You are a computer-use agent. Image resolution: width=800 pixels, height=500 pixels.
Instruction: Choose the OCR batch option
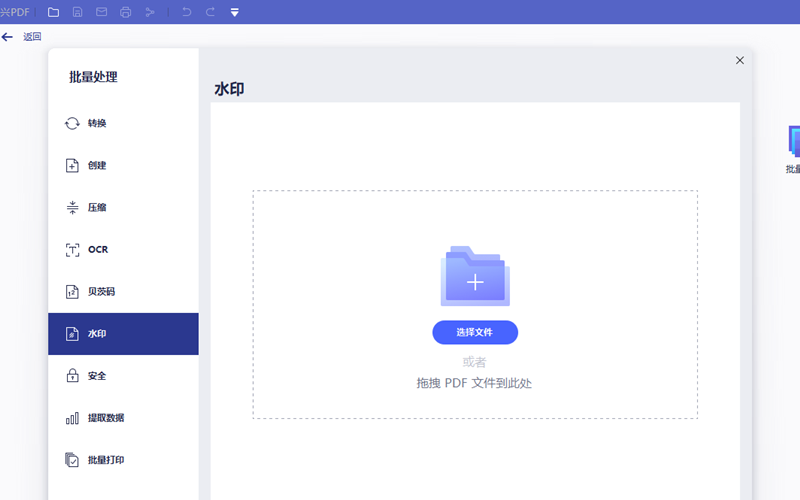pos(97,250)
